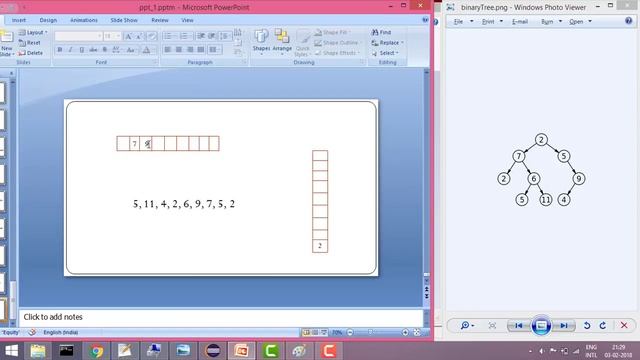Open the font name combo box
Image resolution: width=640 pixels, height=360 pixels.
coord(78,36)
